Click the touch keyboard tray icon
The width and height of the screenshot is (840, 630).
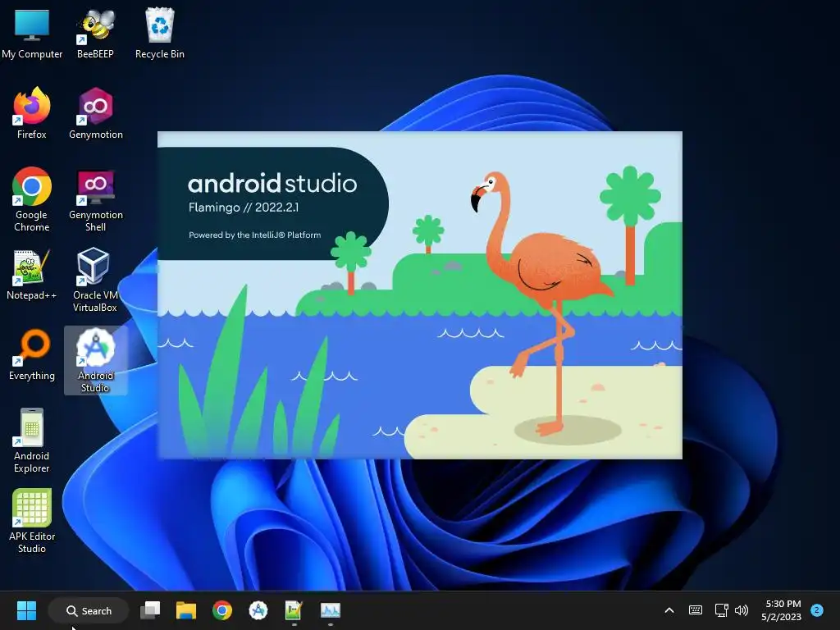(696, 610)
